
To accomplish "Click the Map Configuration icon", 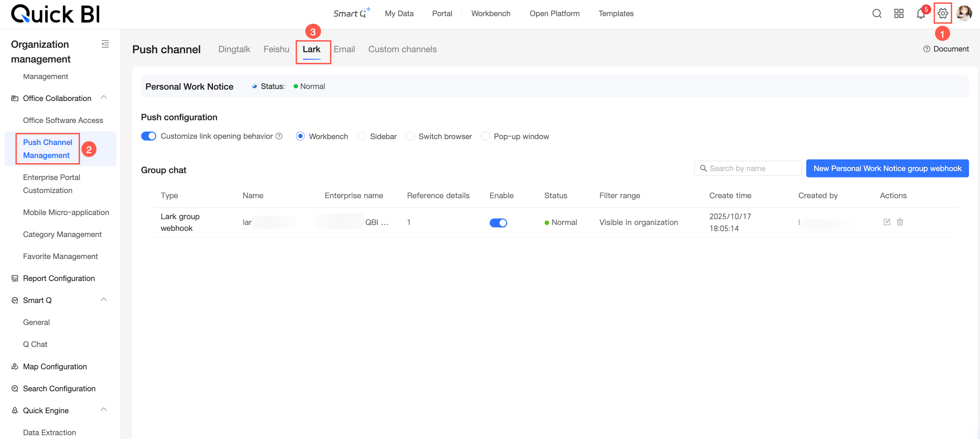I will click(x=15, y=367).
